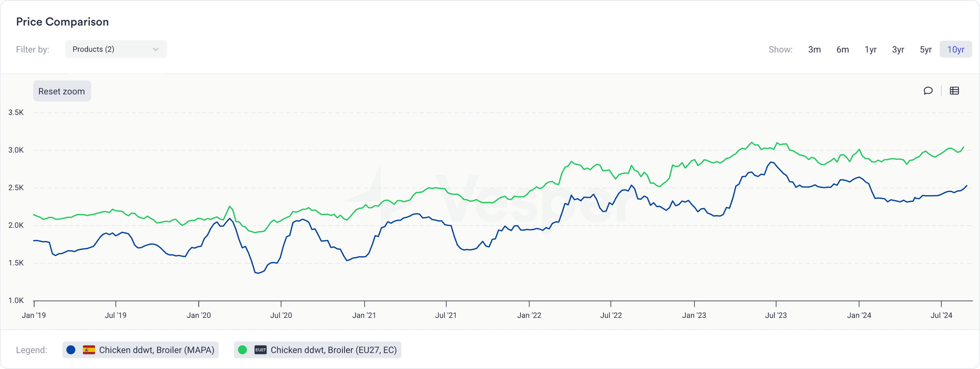
Task: Click the Jul '21 axis label
Action: pyautogui.click(x=446, y=315)
